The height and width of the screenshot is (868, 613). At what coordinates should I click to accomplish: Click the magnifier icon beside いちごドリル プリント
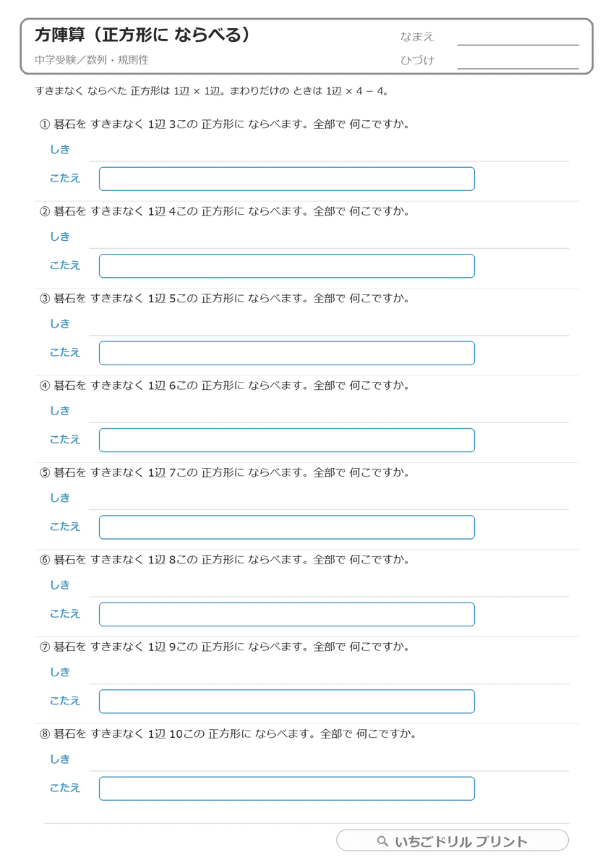(x=383, y=841)
